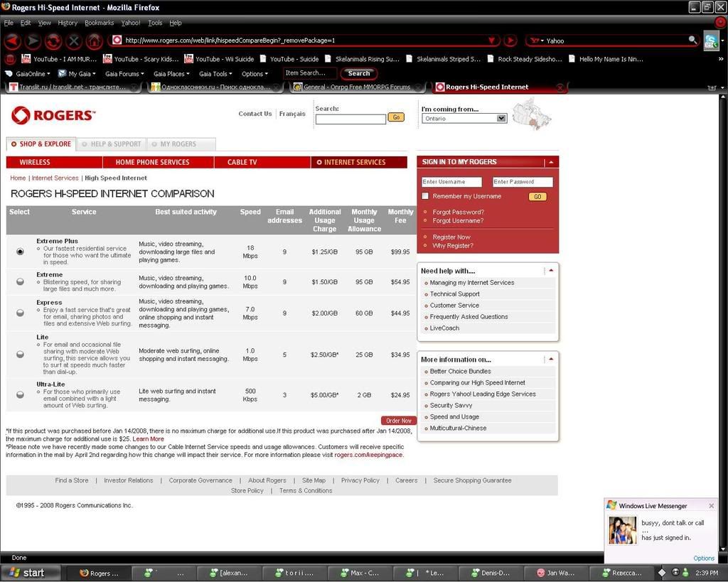This screenshot has height=582, width=728.
Task: Open the Max - C... messenger taskbar item
Action: (x=360, y=573)
